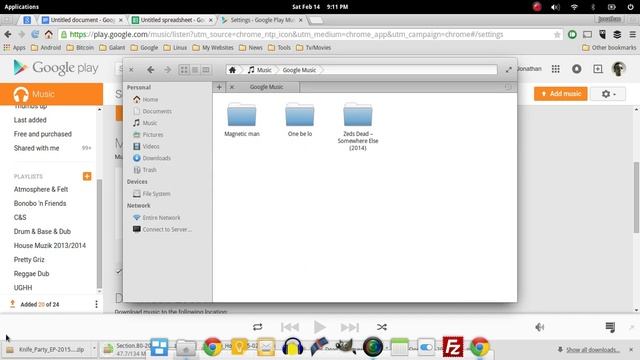Open the Bonobo 'n Friends playlist
The height and width of the screenshot is (360, 640).
coord(40,203)
